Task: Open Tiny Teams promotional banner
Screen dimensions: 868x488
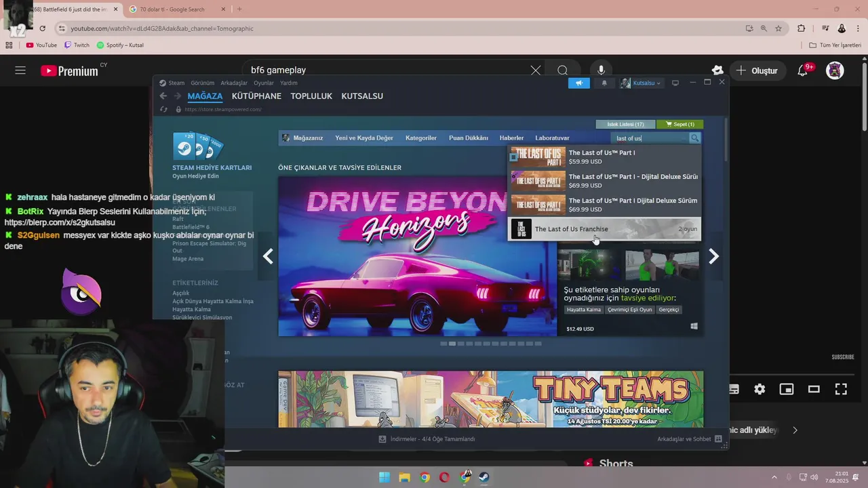Action: (490, 399)
